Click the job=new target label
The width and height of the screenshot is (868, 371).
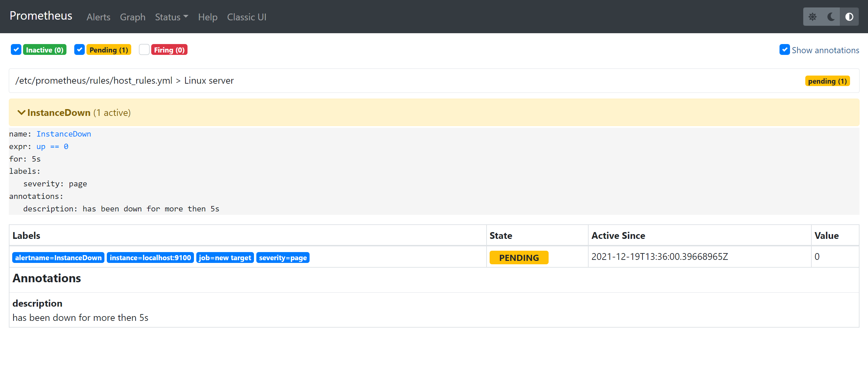tap(225, 257)
